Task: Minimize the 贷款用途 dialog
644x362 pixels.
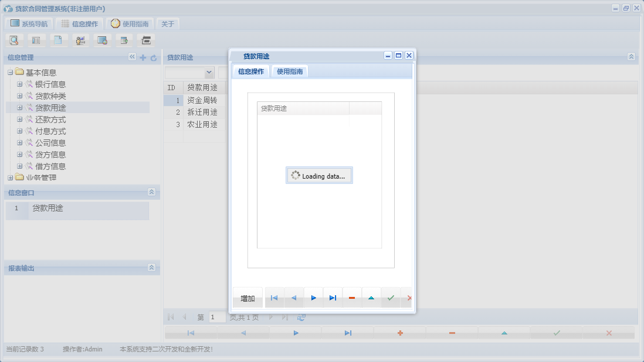Action: pyautogui.click(x=388, y=55)
